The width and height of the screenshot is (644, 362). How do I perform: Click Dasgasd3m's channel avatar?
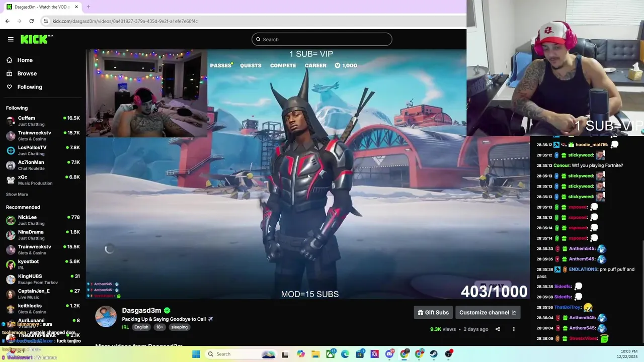click(106, 316)
